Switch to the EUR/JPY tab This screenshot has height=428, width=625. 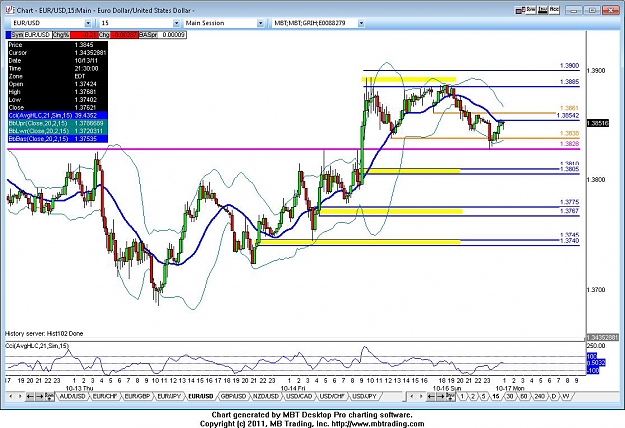pyautogui.click(x=169, y=397)
